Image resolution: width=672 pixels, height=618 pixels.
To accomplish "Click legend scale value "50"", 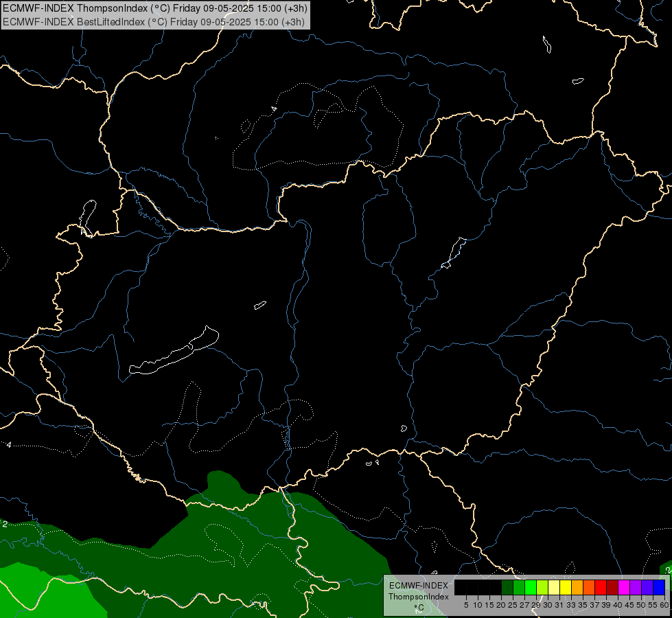I will 640,605.
